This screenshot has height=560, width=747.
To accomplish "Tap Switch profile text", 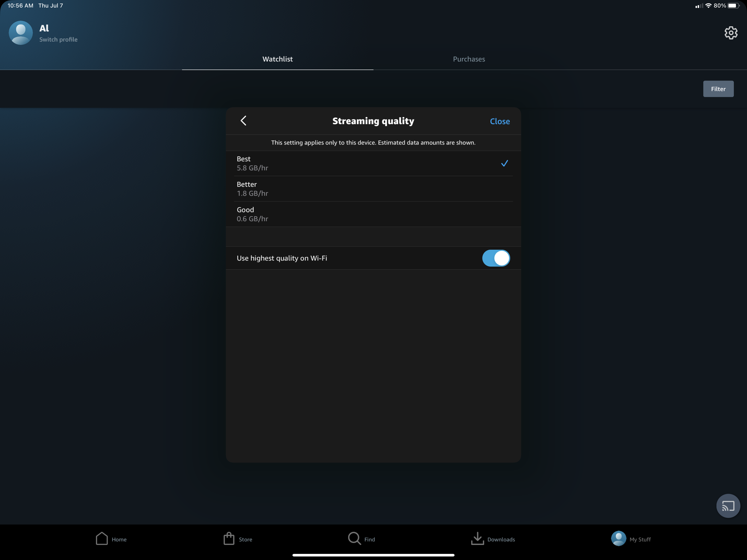I will coord(58,39).
